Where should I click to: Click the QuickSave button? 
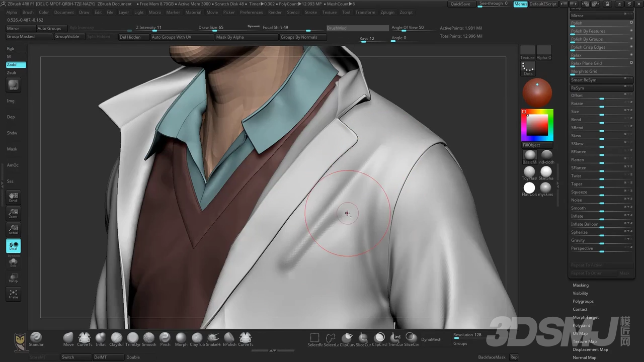click(460, 4)
